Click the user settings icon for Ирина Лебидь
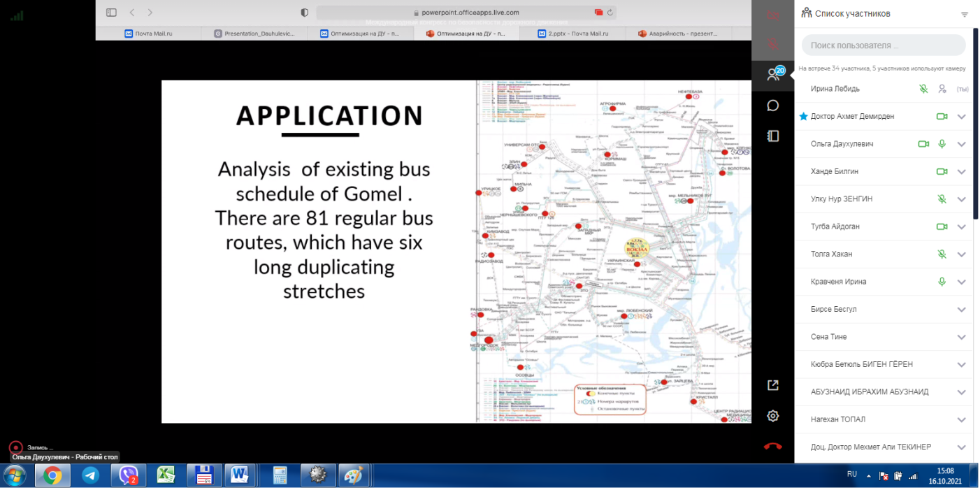The width and height of the screenshot is (980, 490). 942,89
